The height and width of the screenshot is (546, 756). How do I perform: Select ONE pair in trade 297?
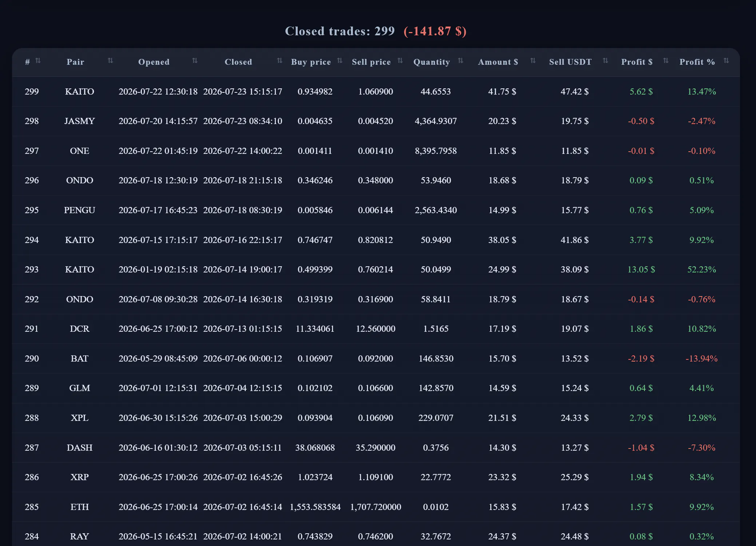(79, 151)
